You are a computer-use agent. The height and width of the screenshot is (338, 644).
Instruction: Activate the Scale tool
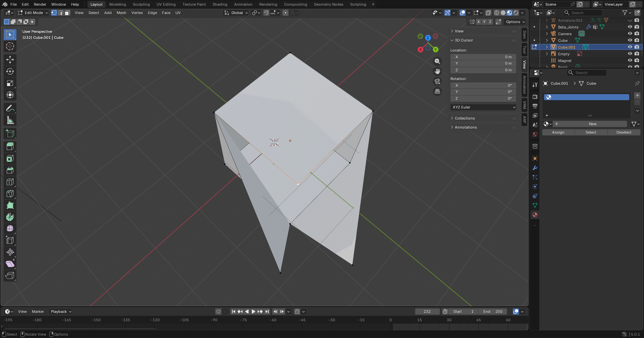pyautogui.click(x=10, y=83)
